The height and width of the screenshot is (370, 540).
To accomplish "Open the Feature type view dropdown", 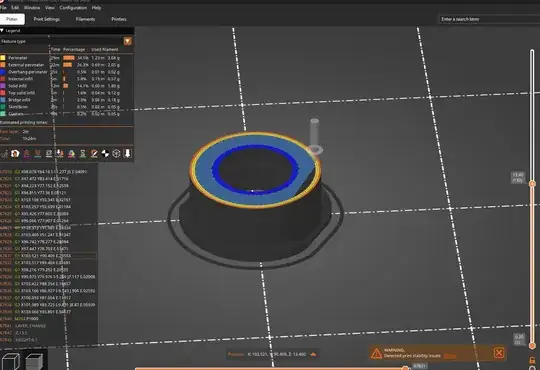I will (127, 41).
